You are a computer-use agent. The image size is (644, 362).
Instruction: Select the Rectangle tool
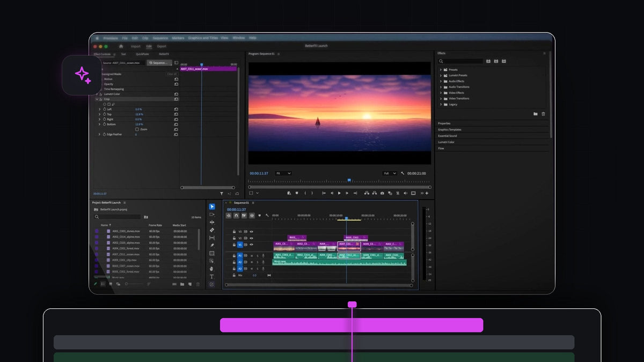(x=212, y=253)
